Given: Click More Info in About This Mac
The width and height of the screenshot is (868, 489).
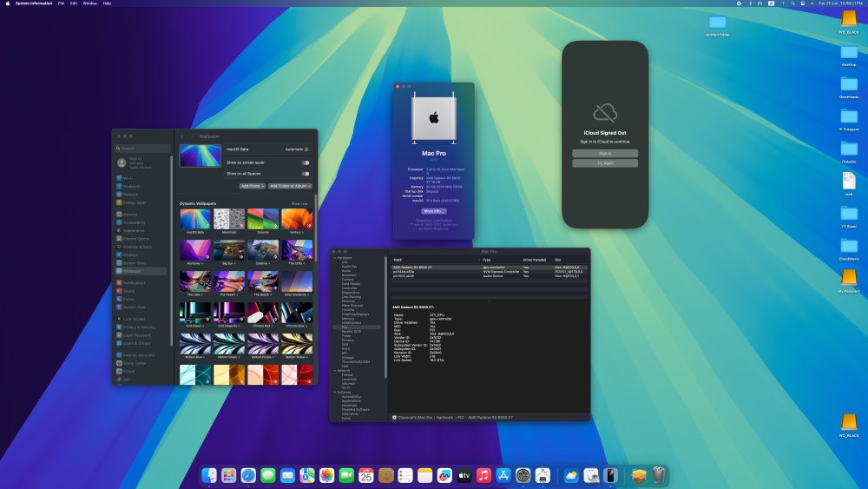Looking at the screenshot, I should [x=433, y=211].
